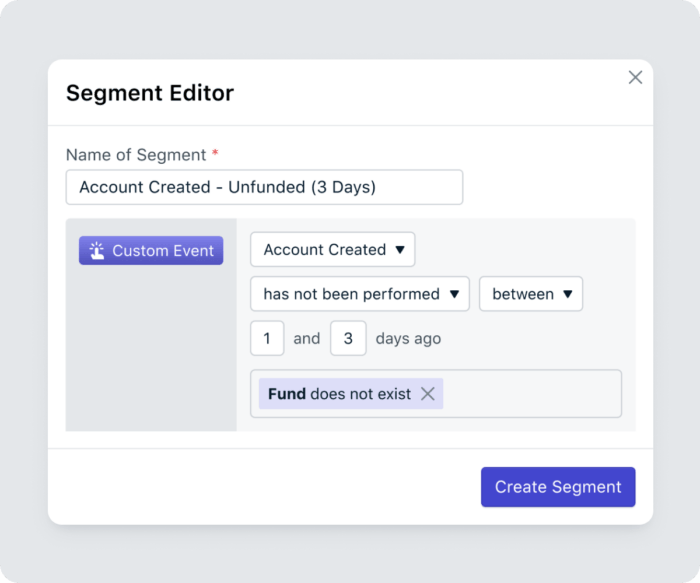
Task: Click the Account Created dropdown arrow
Action: point(400,250)
